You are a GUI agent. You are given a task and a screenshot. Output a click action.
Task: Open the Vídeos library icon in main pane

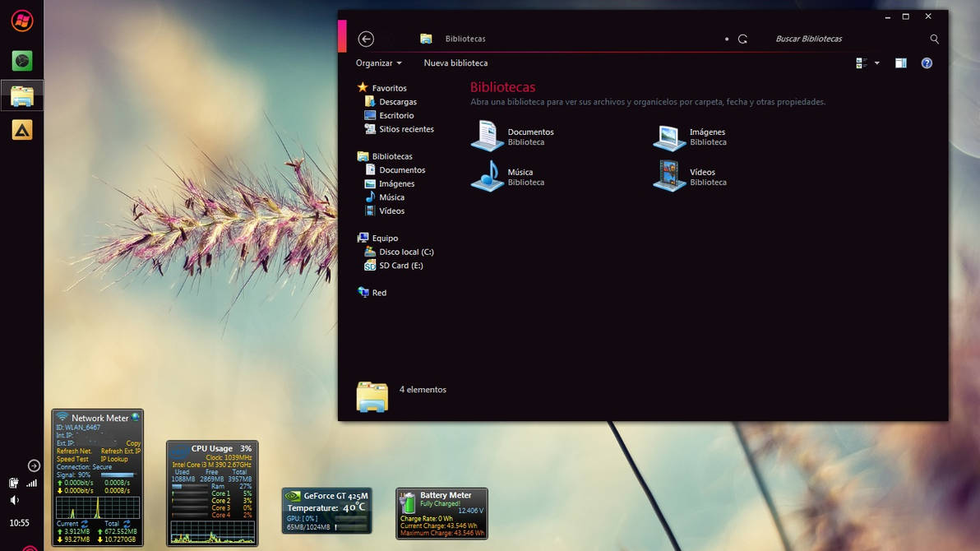[x=669, y=176]
